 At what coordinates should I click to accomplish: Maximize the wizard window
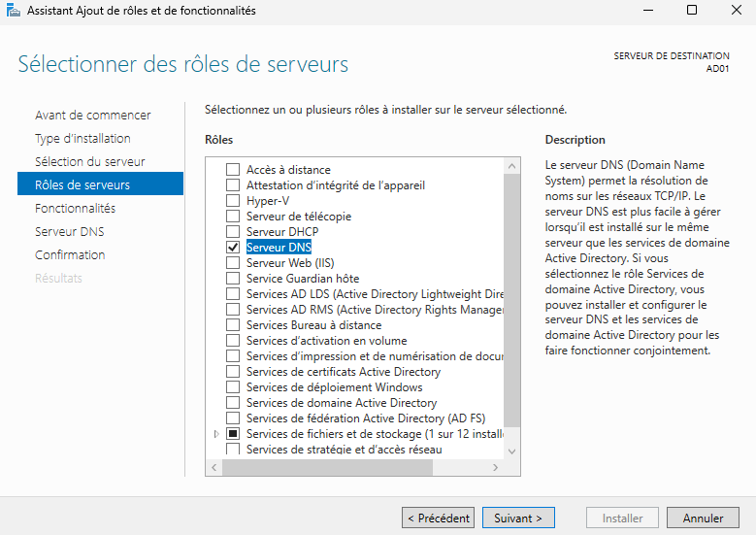(691, 11)
